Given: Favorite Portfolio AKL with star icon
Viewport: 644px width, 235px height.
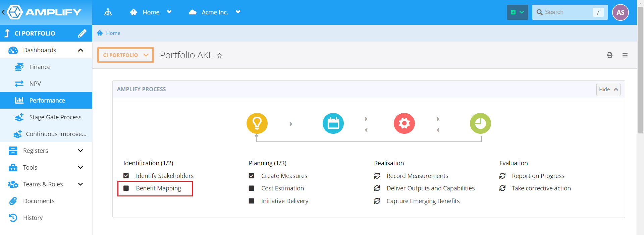Looking at the screenshot, I should tap(220, 56).
